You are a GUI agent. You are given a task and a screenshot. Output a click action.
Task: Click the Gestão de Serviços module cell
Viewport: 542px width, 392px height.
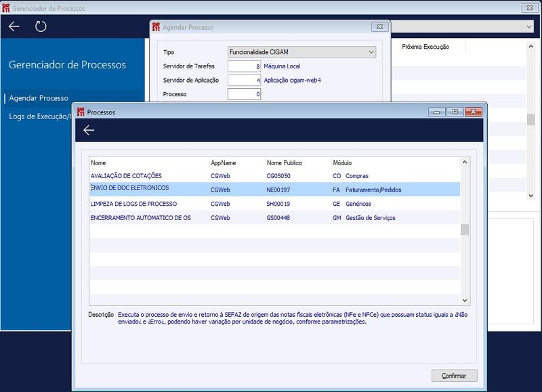pos(370,218)
